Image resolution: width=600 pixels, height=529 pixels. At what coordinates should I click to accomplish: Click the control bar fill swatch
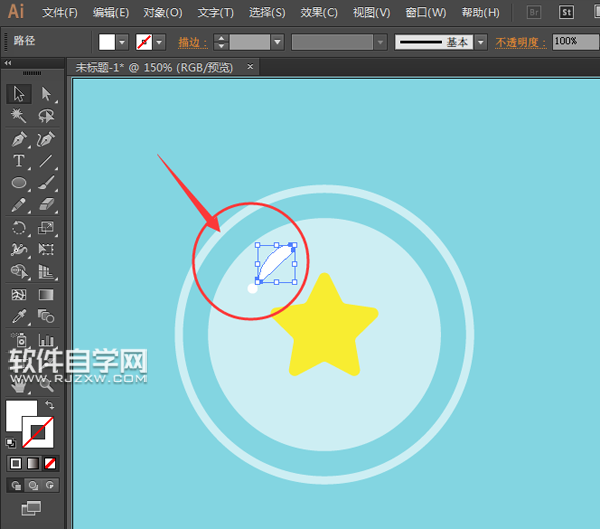coord(107,42)
